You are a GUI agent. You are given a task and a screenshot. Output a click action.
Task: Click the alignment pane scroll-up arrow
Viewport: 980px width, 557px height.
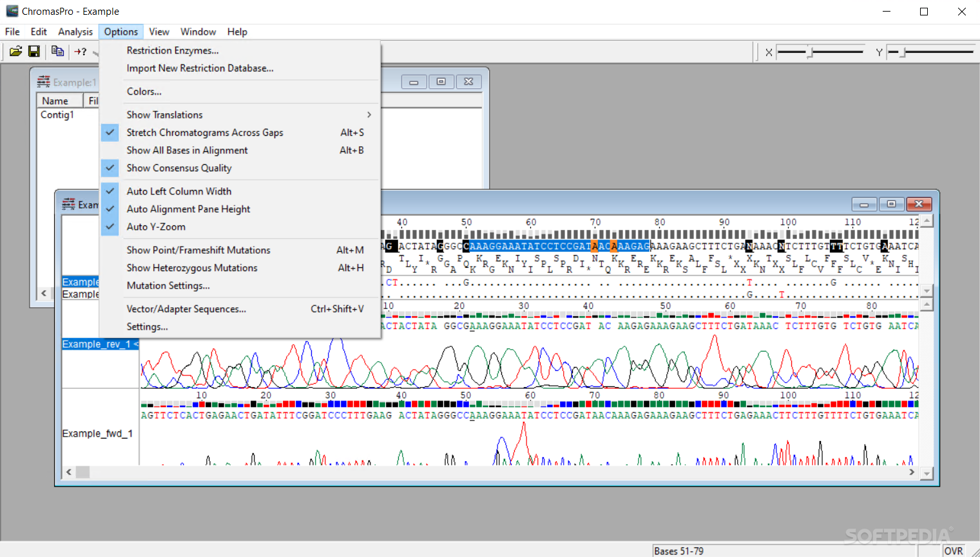[x=927, y=221]
